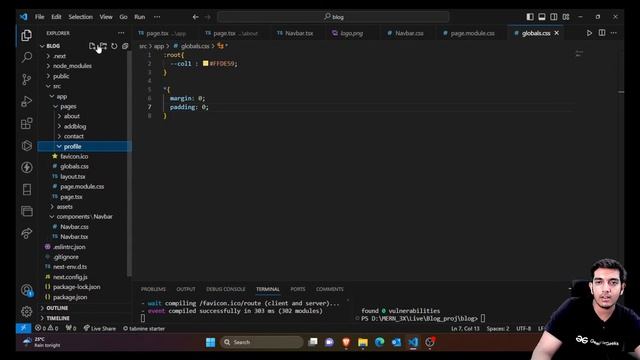Click tabnine starter in status bar
The image size is (640, 360).
tap(144, 328)
